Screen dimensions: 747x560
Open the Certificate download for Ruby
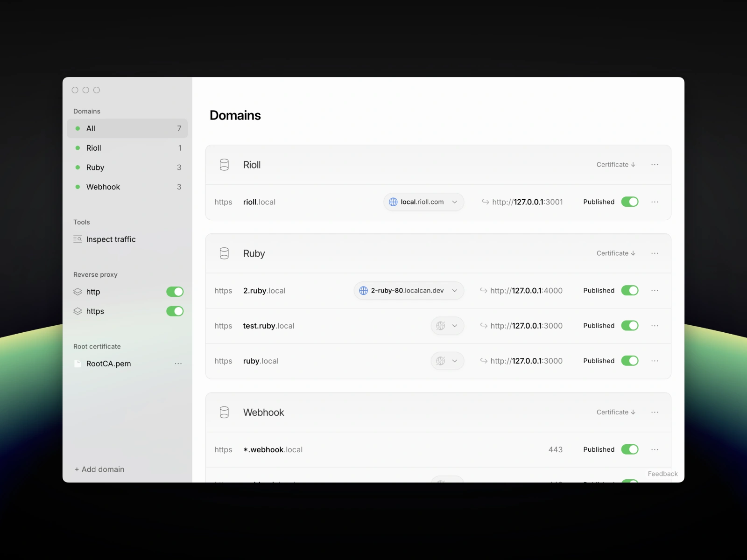pyautogui.click(x=616, y=253)
